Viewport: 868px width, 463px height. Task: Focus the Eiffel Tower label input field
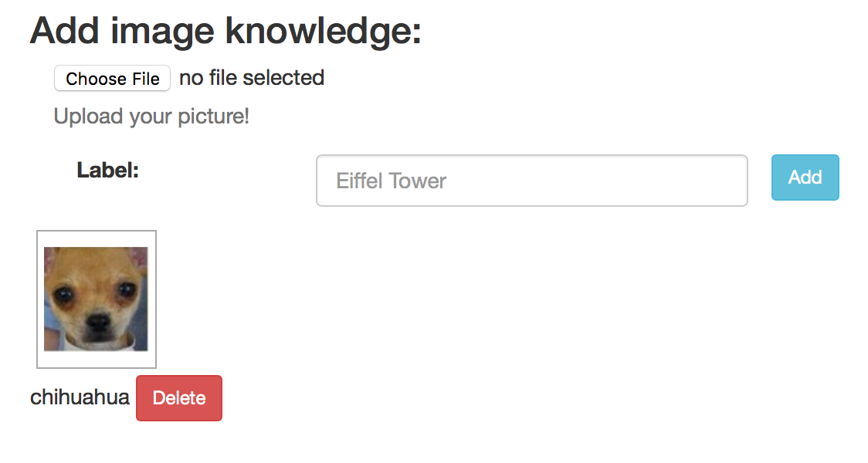coord(532,181)
